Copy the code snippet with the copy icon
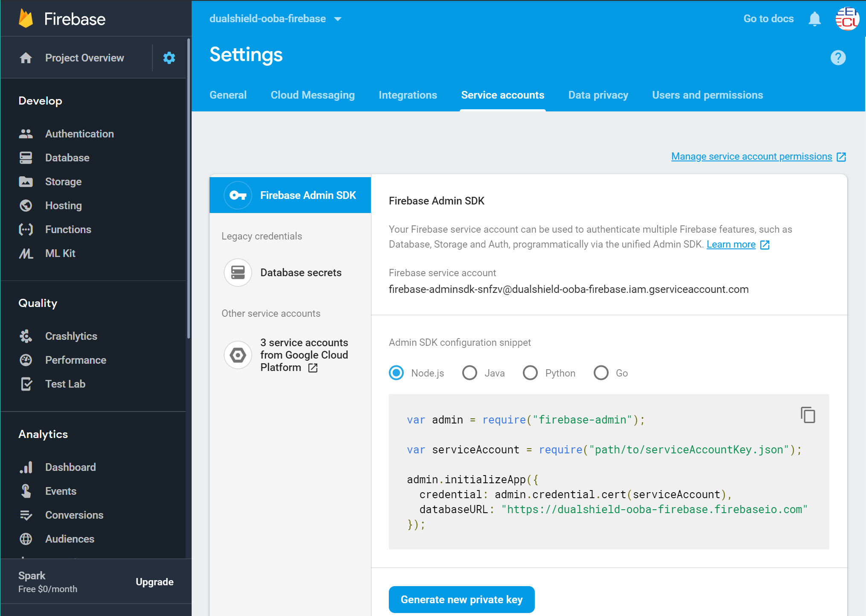This screenshot has height=616, width=866. pos(808,415)
